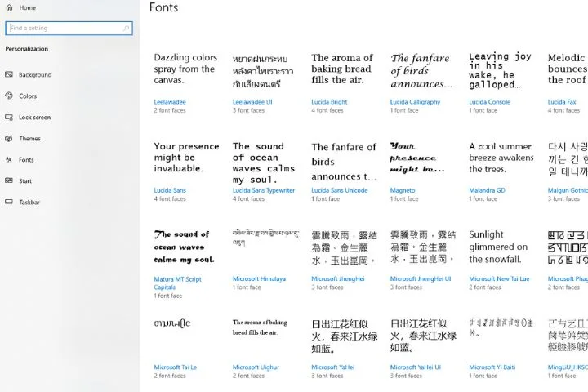Open Microsoft JhengHei UI font
The width and height of the screenshot is (588, 392).
coord(421,279)
